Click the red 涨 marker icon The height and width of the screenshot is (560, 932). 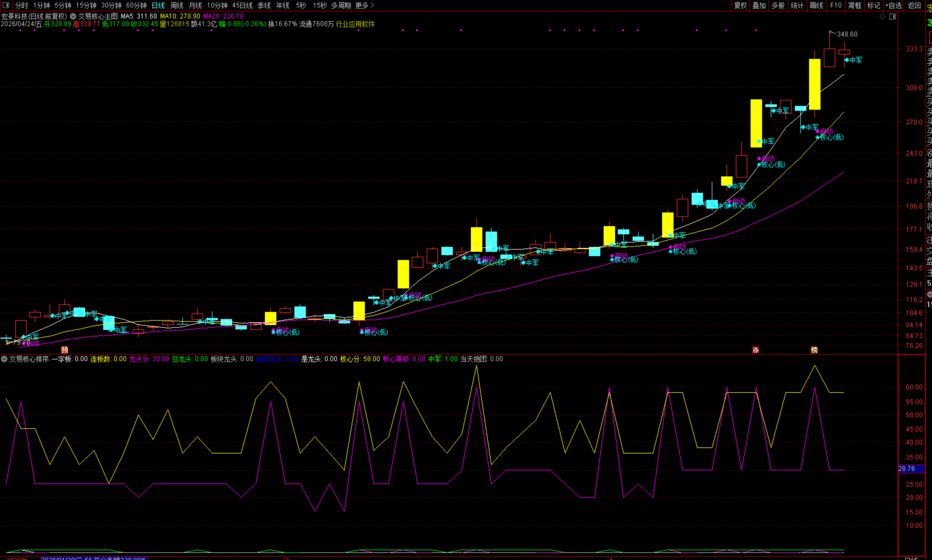pyautogui.click(x=755, y=350)
